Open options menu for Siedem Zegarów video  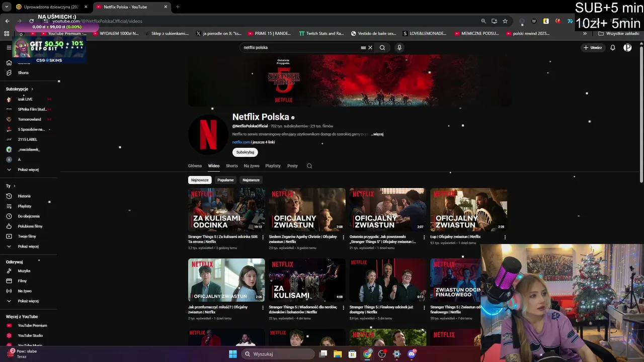344,237
